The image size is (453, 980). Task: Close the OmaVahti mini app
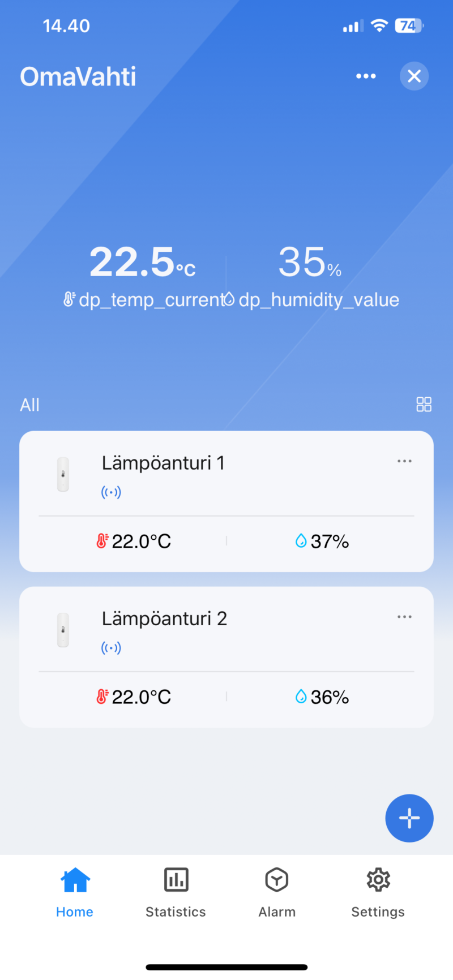(414, 76)
